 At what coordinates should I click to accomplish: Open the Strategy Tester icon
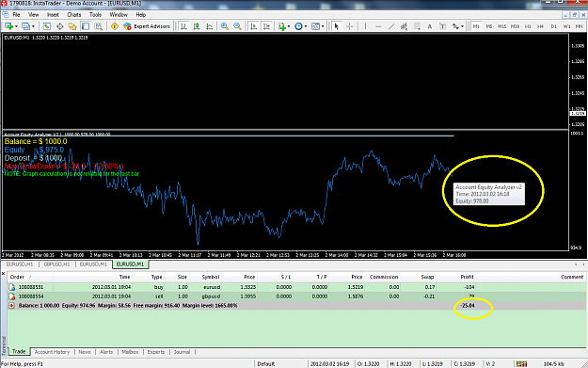pyautogui.click(x=98, y=26)
